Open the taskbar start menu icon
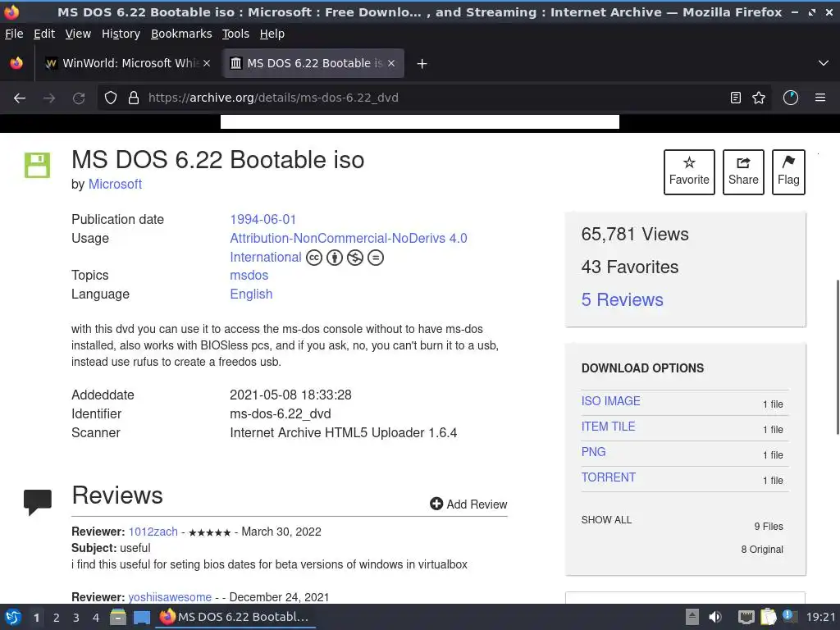Image resolution: width=840 pixels, height=630 pixels. [x=13, y=617]
